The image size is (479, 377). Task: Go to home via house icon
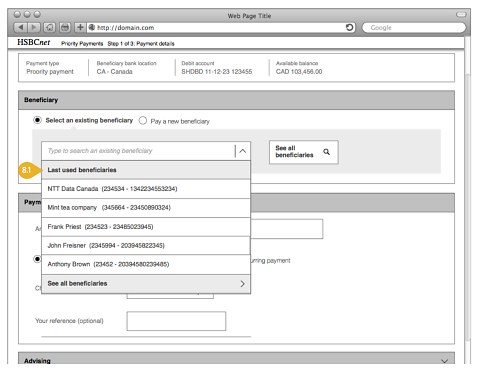point(50,27)
